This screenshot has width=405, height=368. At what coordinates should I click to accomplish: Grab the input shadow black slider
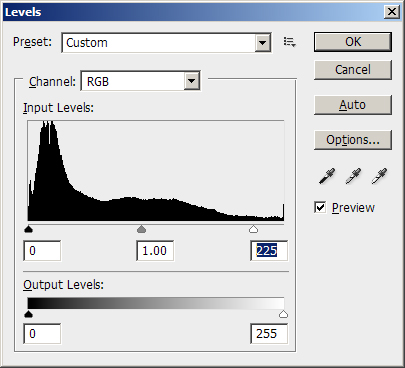pyautogui.click(x=29, y=229)
